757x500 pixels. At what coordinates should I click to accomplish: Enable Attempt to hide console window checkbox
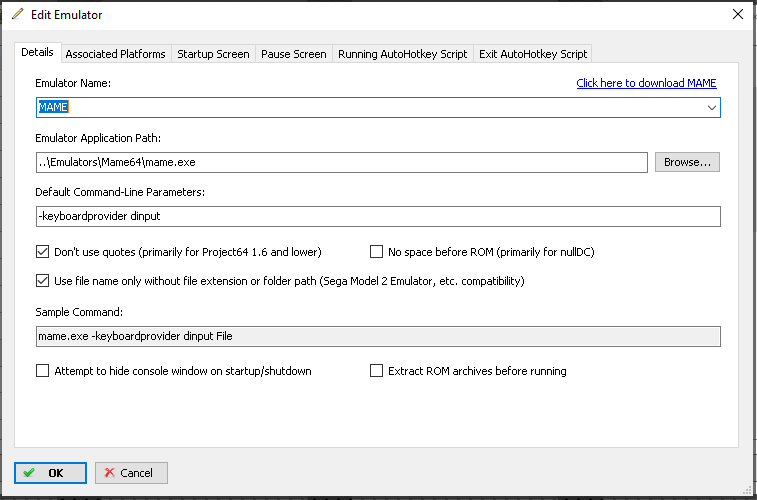42,371
